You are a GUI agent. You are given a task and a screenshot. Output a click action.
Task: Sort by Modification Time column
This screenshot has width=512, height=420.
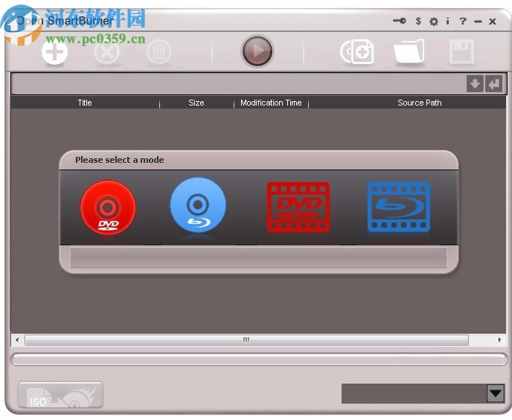pos(271,103)
